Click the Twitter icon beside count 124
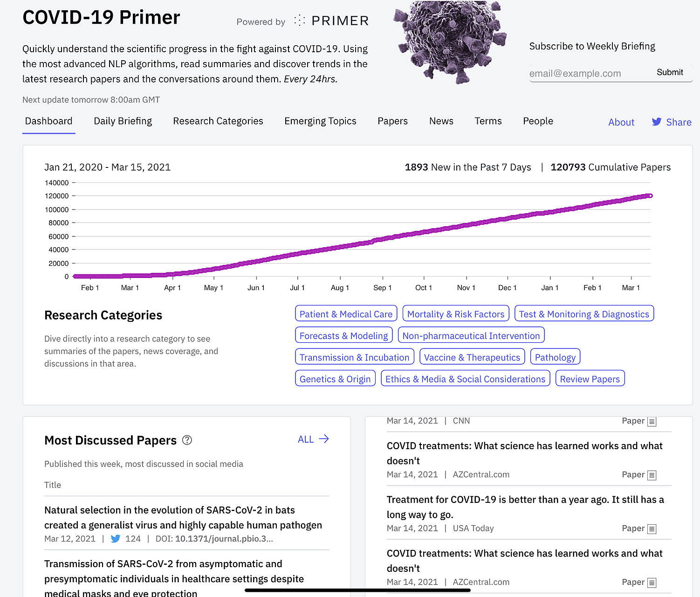The image size is (700, 597). [116, 539]
